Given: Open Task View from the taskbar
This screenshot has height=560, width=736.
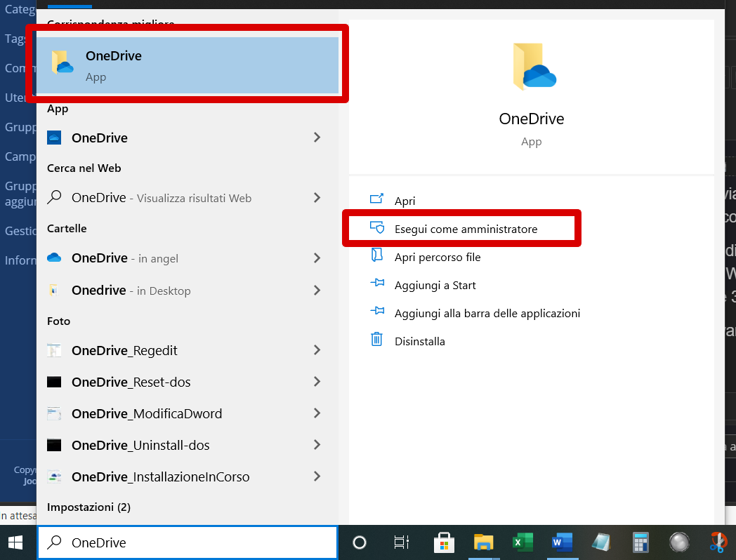Looking at the screenshot, I should coord(401,542).
